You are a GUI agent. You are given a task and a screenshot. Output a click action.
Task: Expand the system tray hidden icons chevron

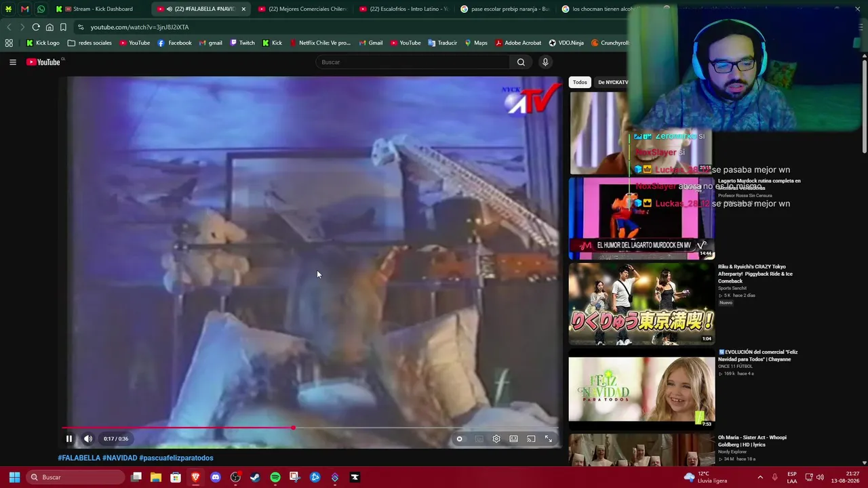coord(760,477)
